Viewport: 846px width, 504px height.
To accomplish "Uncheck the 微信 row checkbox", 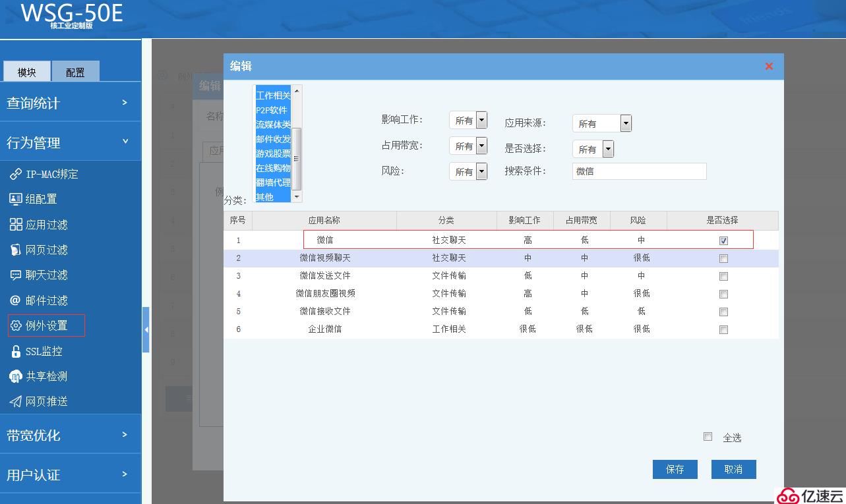I will pyautogui.click(x=723, y=240).
